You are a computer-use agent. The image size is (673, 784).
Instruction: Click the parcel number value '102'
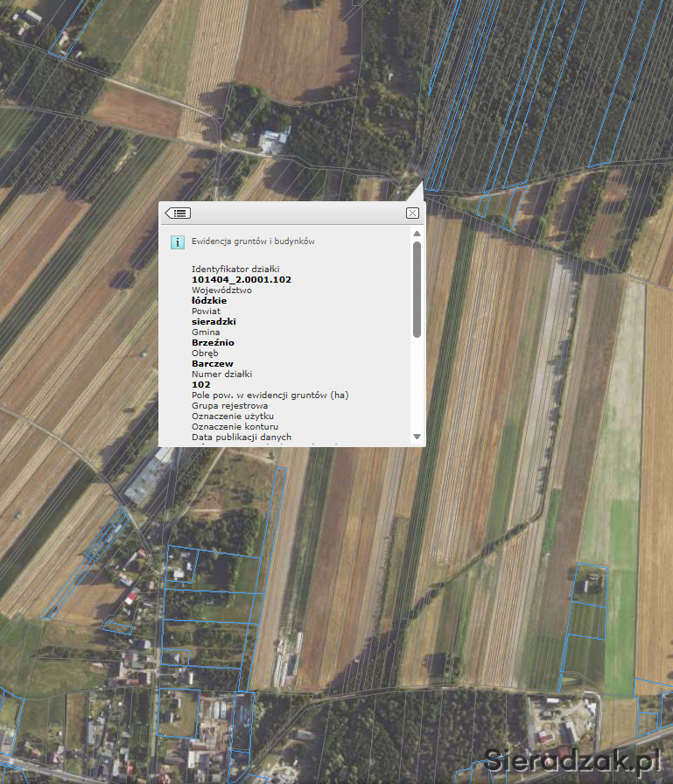pos(200,384)
